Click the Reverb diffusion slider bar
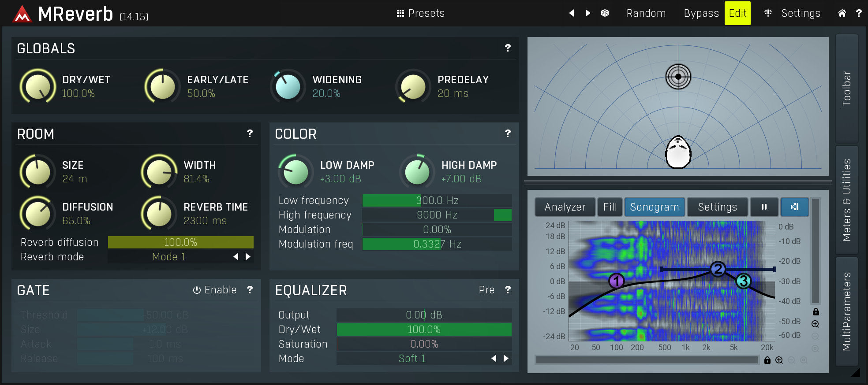The height and width of the screenshot is (385, 868). tap(180, 242)
